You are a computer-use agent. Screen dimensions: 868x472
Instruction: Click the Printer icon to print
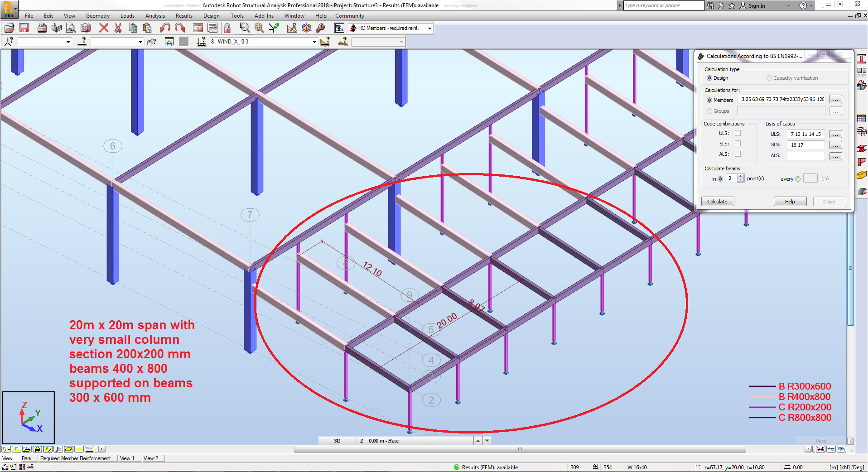point(42,28)
